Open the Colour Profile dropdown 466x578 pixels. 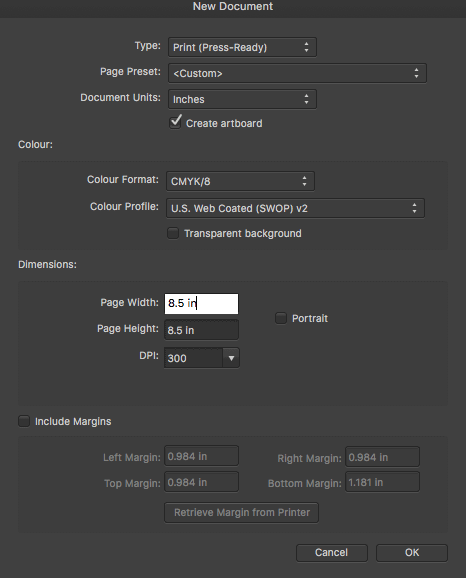(x=295, y=208)
